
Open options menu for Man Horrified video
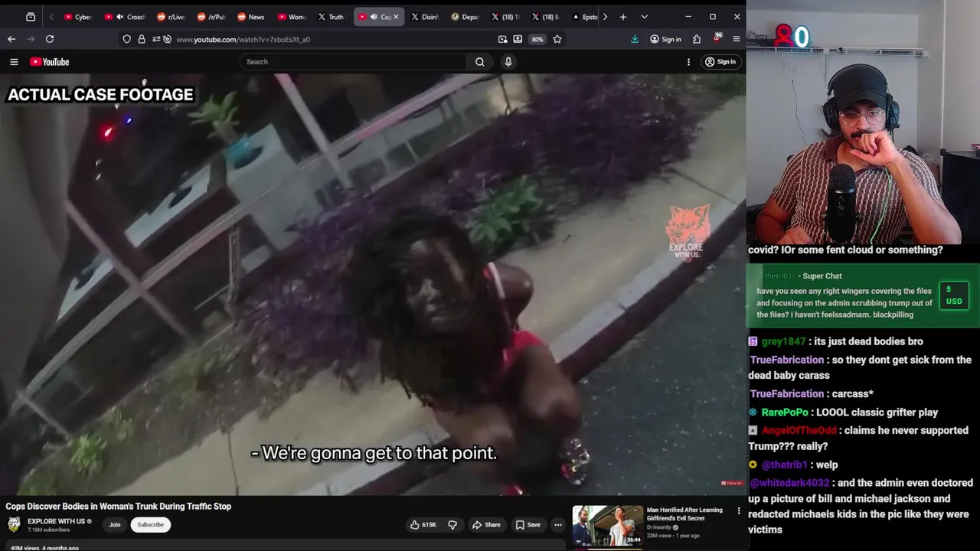(739, 511)
